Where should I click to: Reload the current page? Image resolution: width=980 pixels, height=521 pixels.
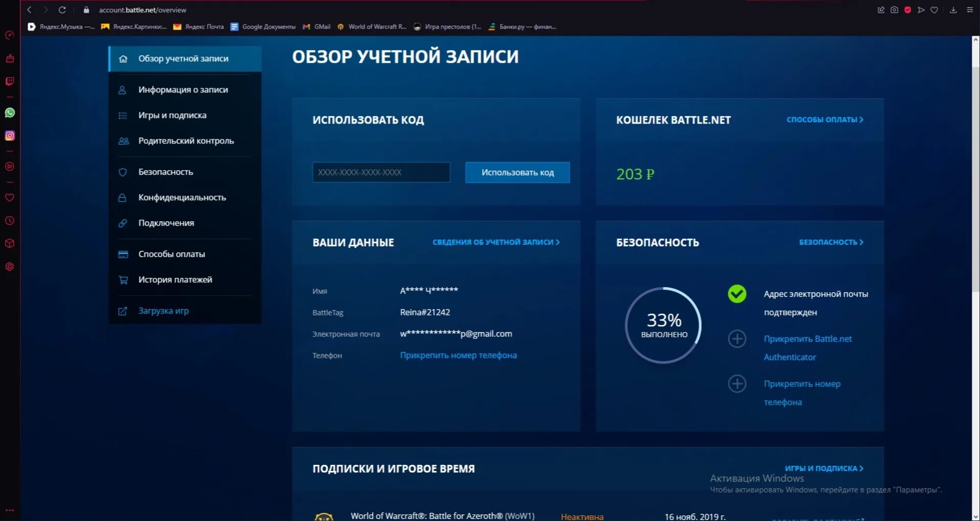(62, 10)
